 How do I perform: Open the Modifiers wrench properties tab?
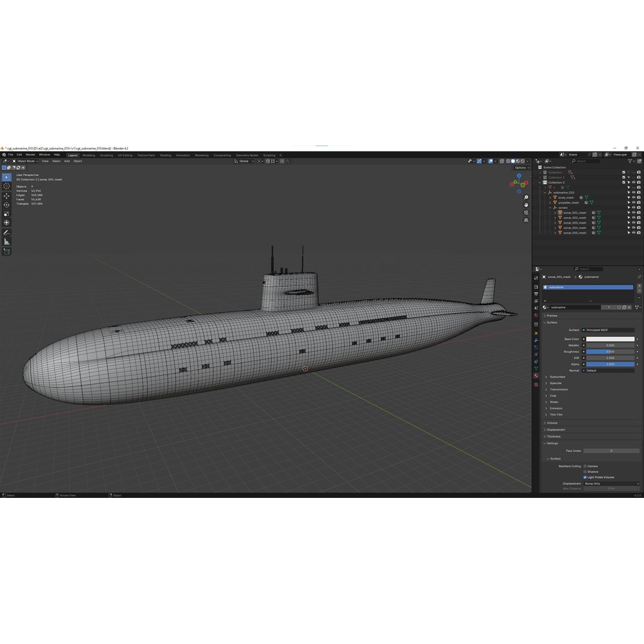[x=536, y=340]
